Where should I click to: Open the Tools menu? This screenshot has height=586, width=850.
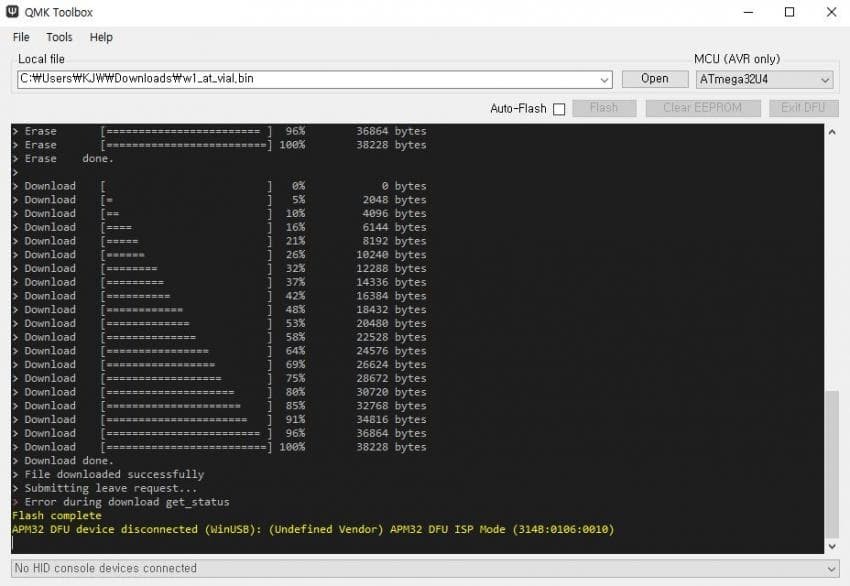[x=59, y=37]
